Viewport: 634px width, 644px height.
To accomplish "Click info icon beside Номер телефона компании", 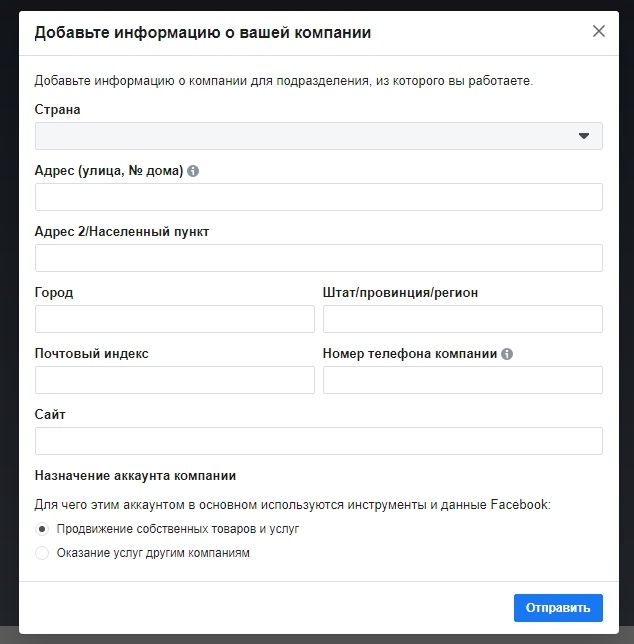I will tap(507, 354).
